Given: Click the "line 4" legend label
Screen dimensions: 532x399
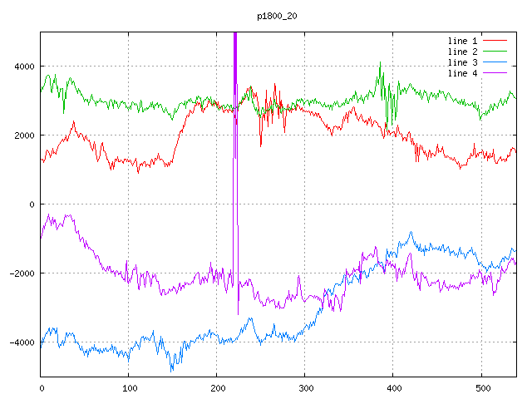Looking at the screenshot, I should tap(462, 74).
